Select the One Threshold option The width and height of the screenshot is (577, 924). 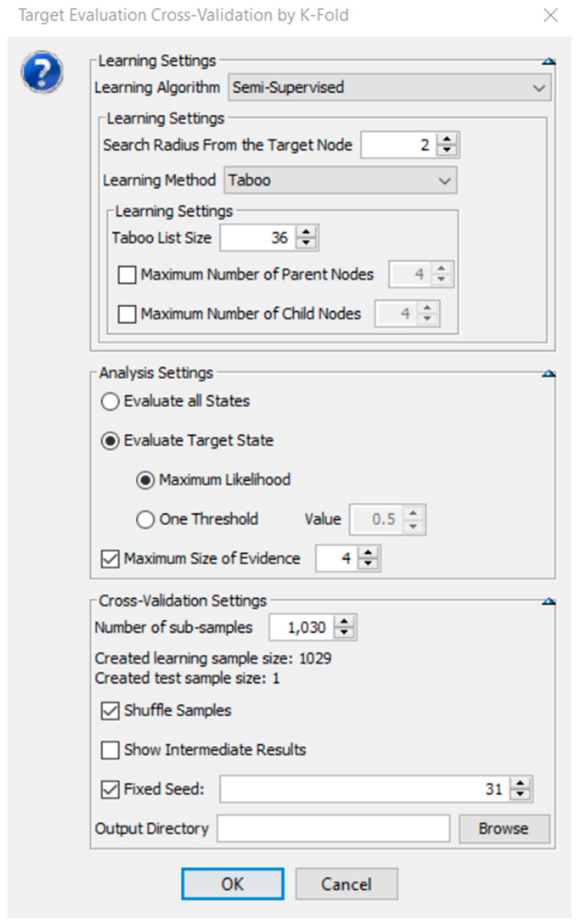click(x=146, y=520)
